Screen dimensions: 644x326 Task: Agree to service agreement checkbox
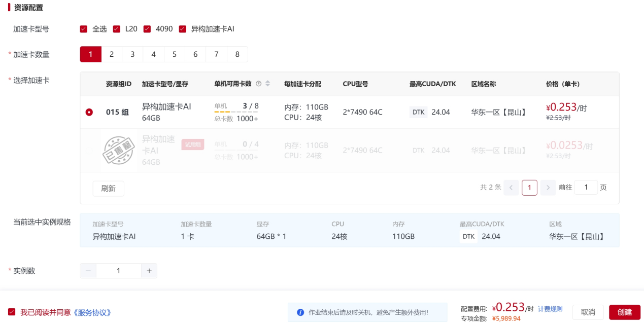[x=12, y=312]
